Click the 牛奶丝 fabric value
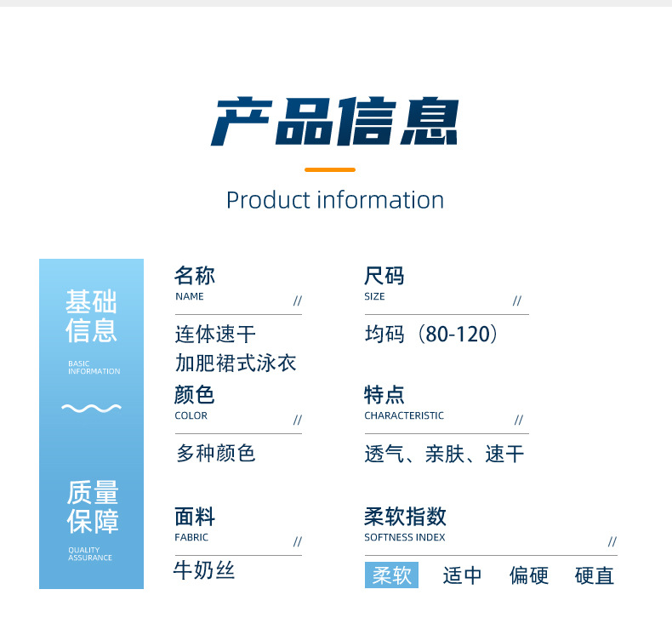Image resolution: width=672 pixels, height=618 pixels. (x=204, y=571)
